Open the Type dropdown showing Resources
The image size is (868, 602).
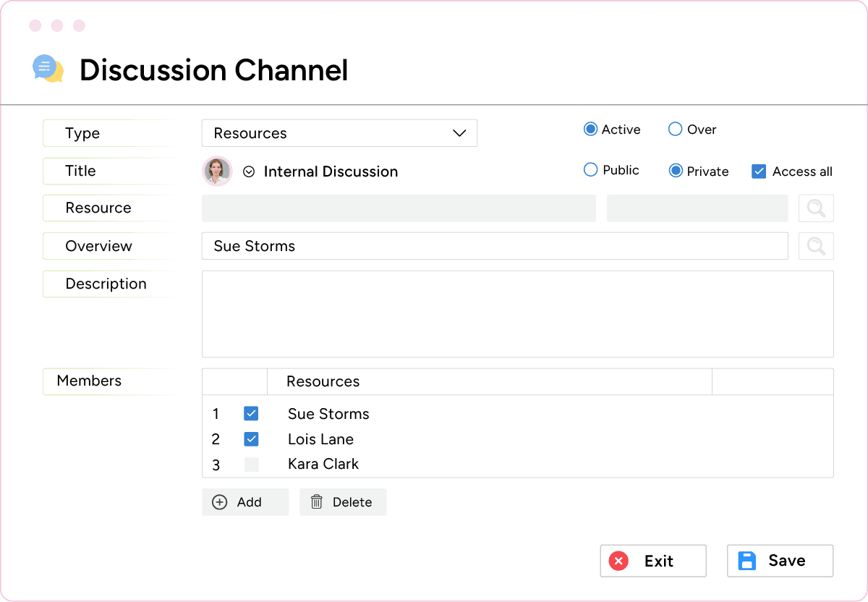339,133
